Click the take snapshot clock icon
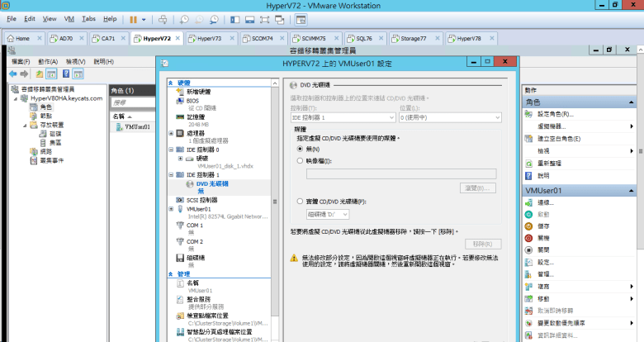 (x=183, y=18)
